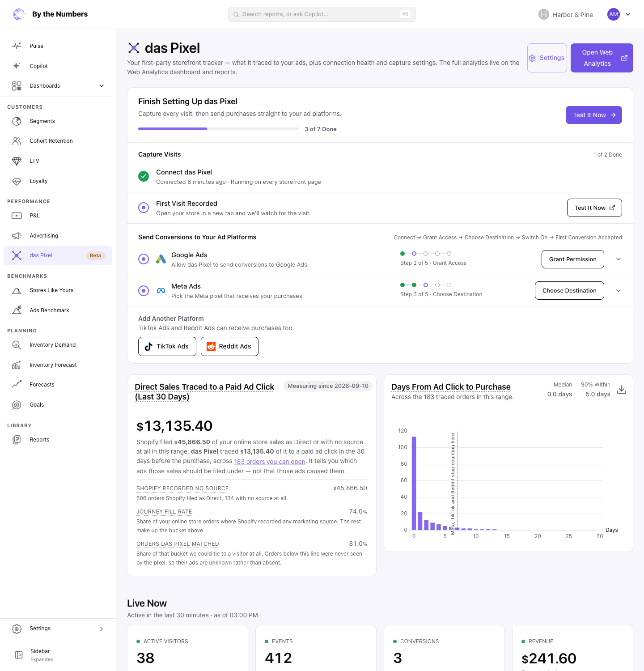Open Cohort Retention people icon
This screenshot has width=644, height=671.
[x=17, y=141]
